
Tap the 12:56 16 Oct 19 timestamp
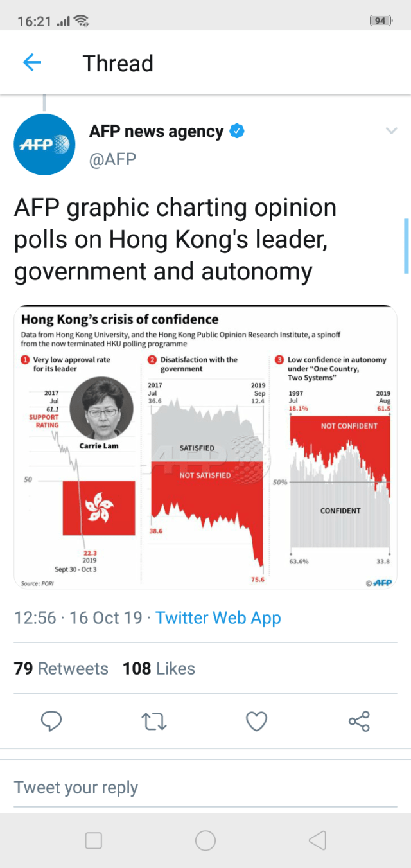pyautogui.click(x=78, y=618)
